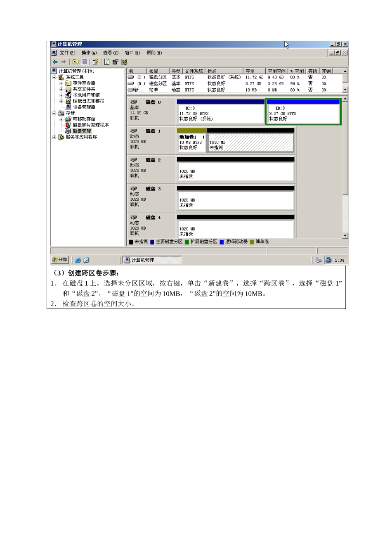Image resolution: width=392 pixels, height=555 pixels.
Task: Click the Up one level toolbar icon
Action: [x=75, y=62]
